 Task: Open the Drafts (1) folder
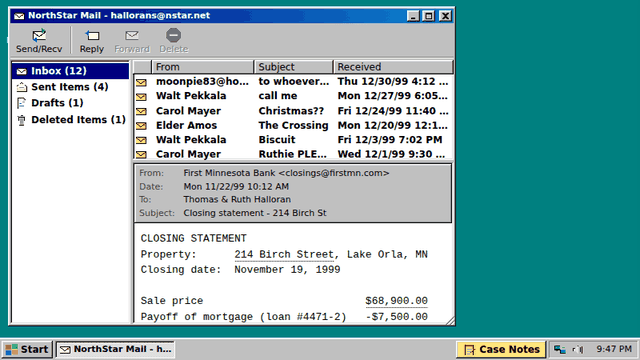point(70,103)
